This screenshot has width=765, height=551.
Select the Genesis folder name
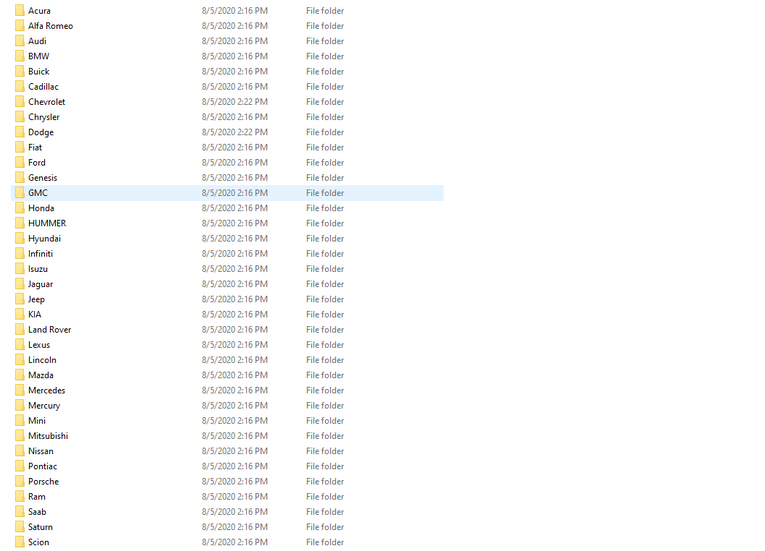point(42,178)
